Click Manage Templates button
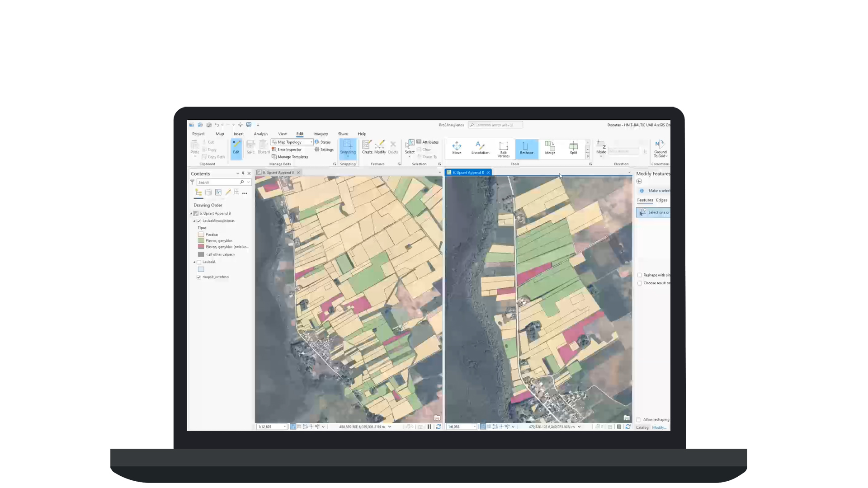 [x=292, y=157]
